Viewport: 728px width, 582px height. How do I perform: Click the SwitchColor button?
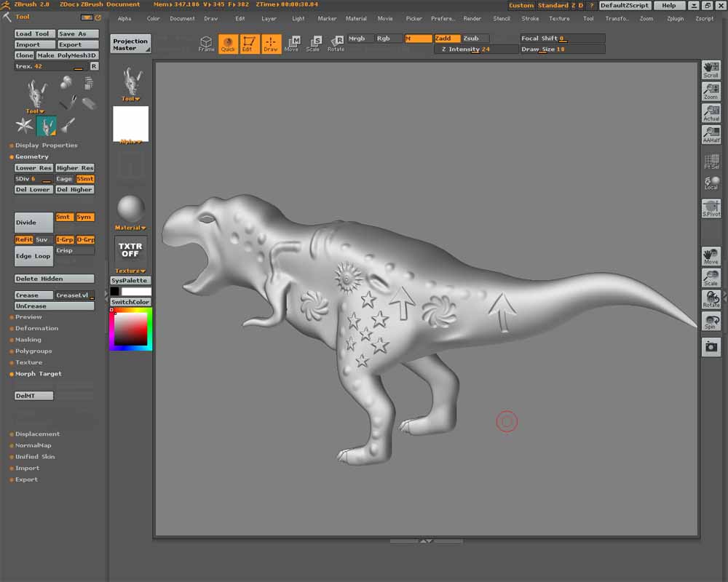(x=130, y=302)
